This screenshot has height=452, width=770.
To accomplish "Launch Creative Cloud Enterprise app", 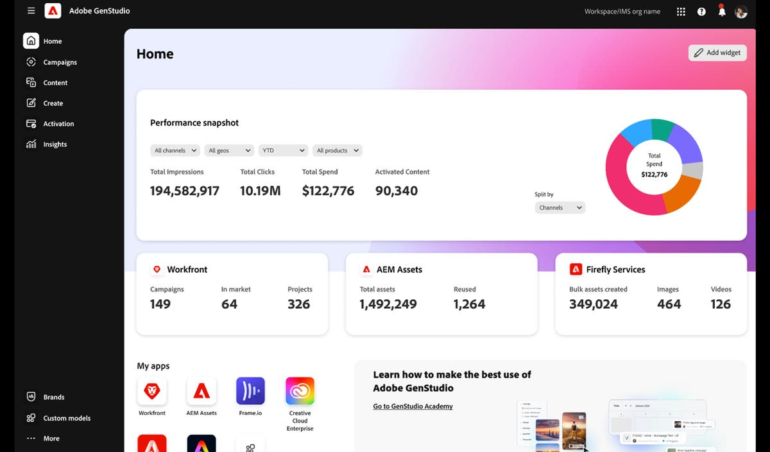I will [300, 391].
